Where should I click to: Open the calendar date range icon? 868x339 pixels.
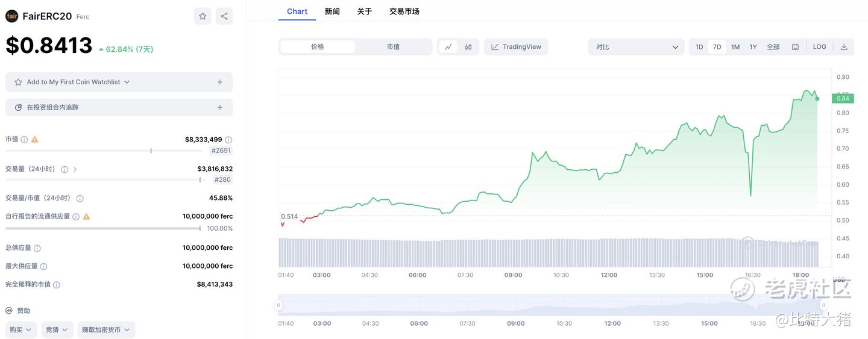coord(795,47)
